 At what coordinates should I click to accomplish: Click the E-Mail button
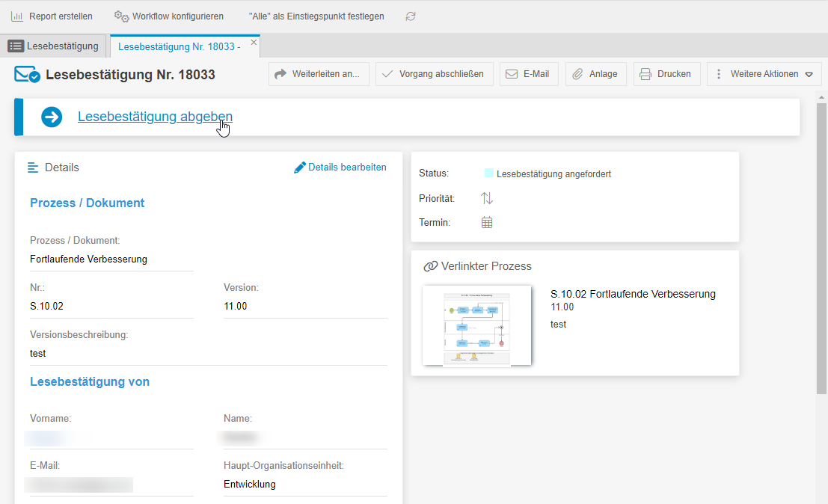528,74
